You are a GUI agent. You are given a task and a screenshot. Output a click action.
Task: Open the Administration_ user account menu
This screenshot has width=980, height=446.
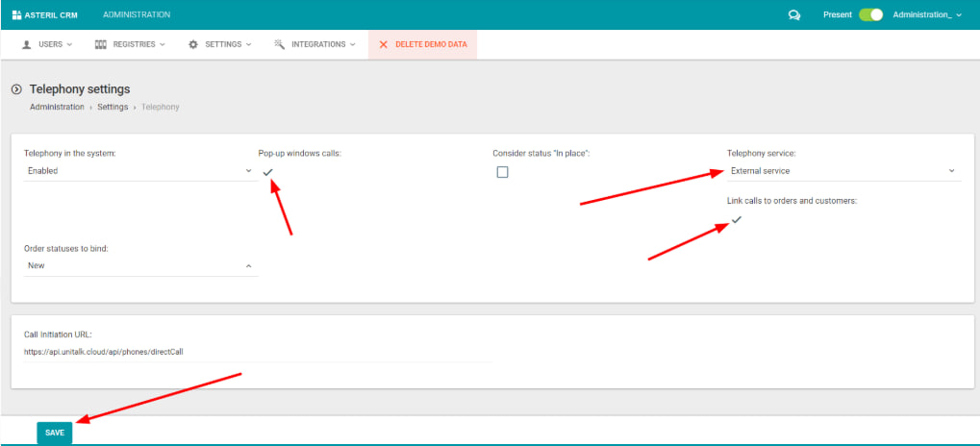(x=926, y=15)
